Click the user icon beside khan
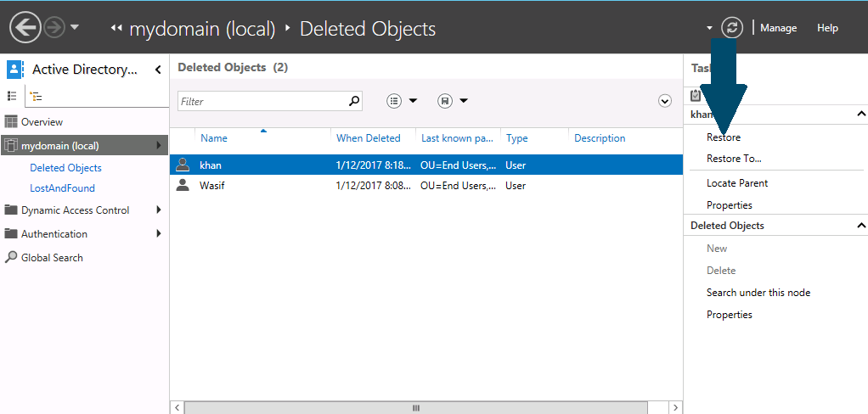This screenshot has height=414, width=868. pyautogui.click(x=182, y=165)
